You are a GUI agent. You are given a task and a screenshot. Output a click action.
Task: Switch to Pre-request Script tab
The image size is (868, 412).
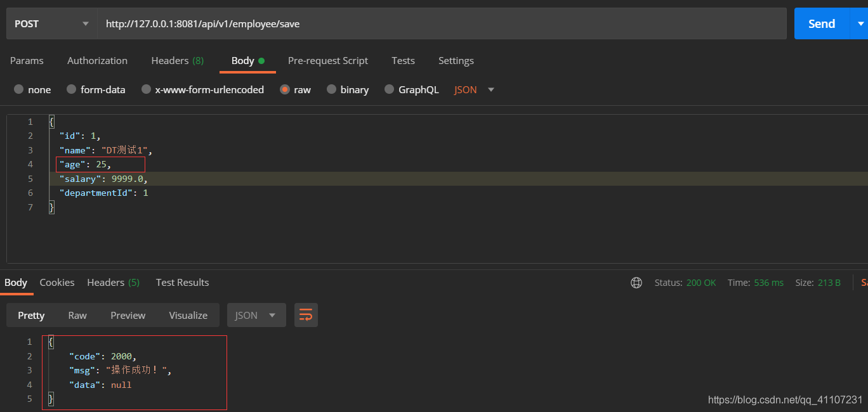(327, 61)
